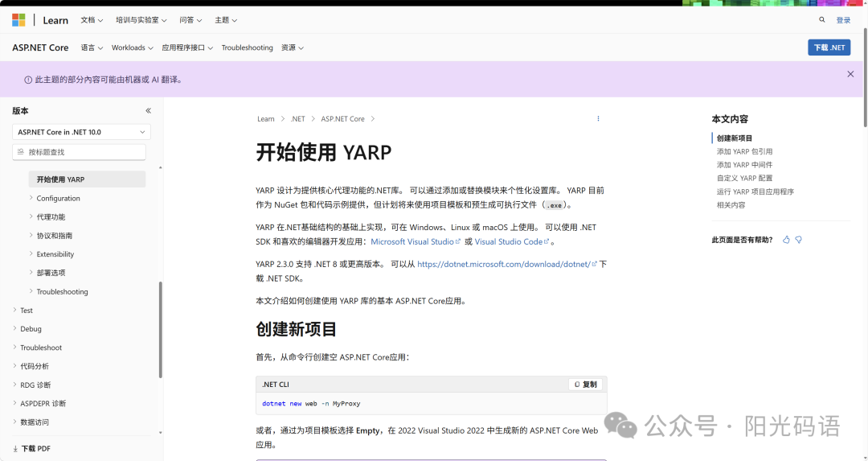Click the 按标题查找 filter input field
The width and height of the screenshot is (868, 461).
click(79, 152)
